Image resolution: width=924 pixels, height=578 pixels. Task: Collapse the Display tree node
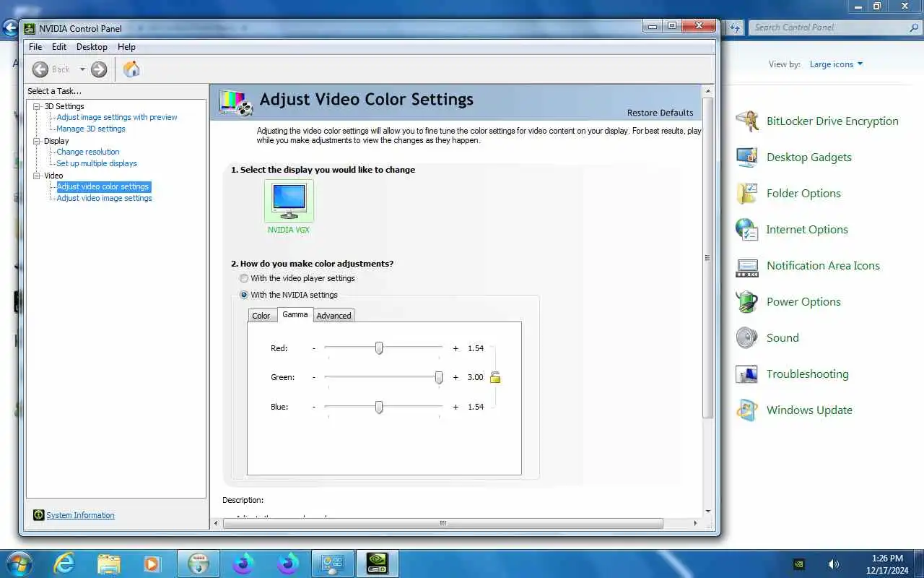[x=37, y=141]
